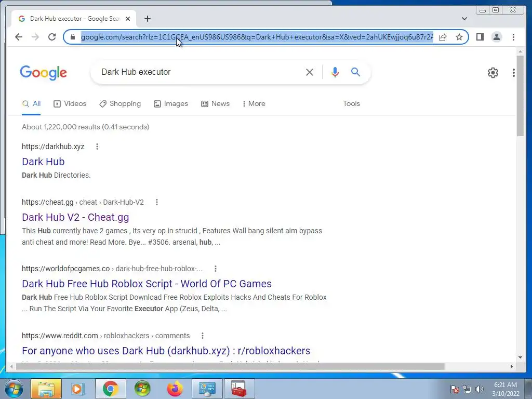
Task: Open Chrome's three-dot main menu
Action: [x=513, y=37]
